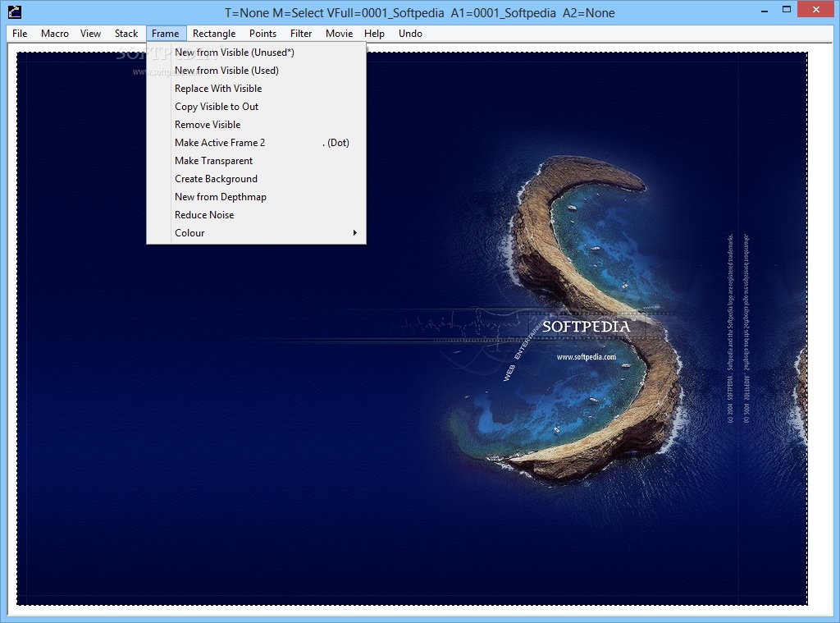Choose New from Depthmap

pos(256,197)
